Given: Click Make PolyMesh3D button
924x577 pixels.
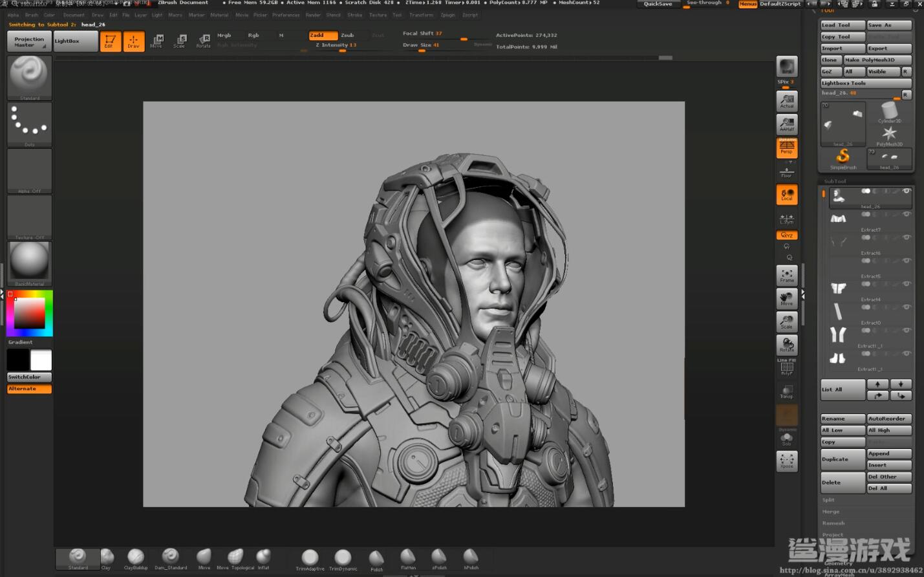Looking at the screenshot, I should [877, 60].
